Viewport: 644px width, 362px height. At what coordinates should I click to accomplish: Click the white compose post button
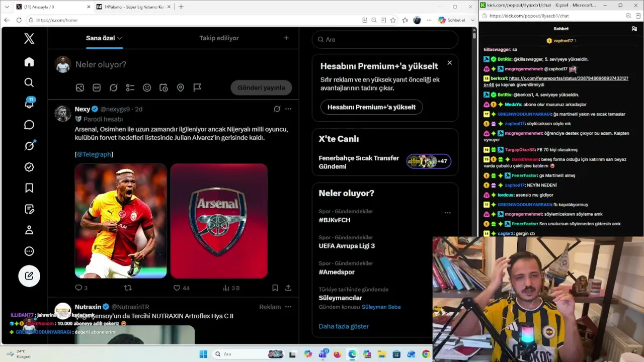[29, 276]
